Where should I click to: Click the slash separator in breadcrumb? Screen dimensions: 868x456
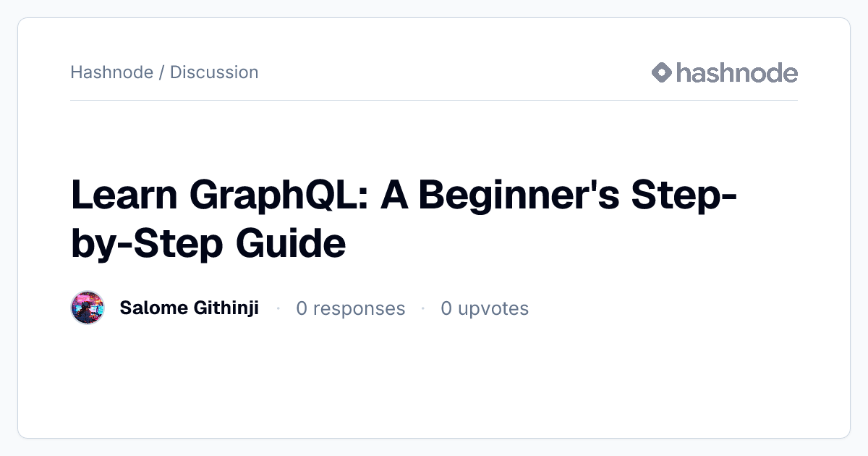pyautogui.click(x=161, y=72)
